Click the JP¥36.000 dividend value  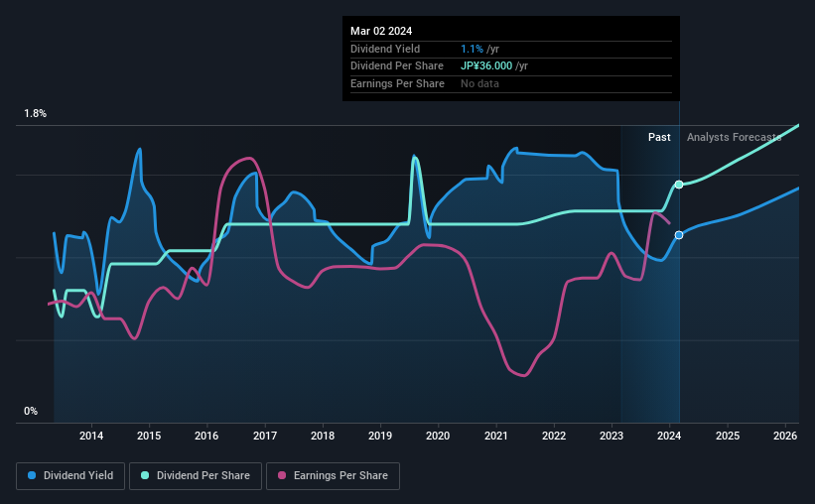click(486, 66)
